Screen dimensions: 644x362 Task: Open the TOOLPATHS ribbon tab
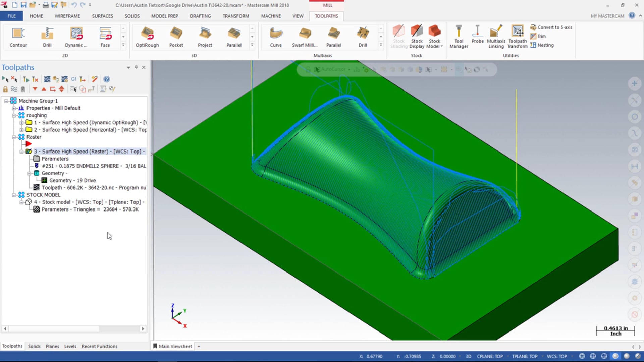pyautogui.click(x=326, y=16)
